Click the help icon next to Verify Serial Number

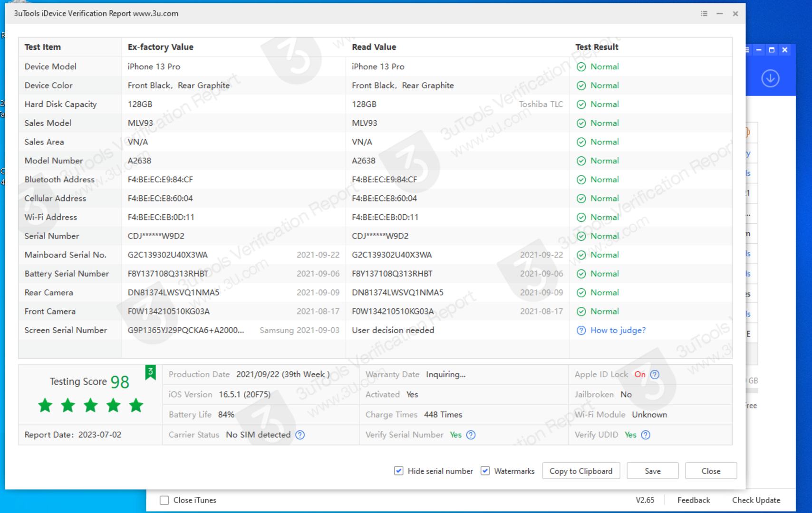[471, 435]
